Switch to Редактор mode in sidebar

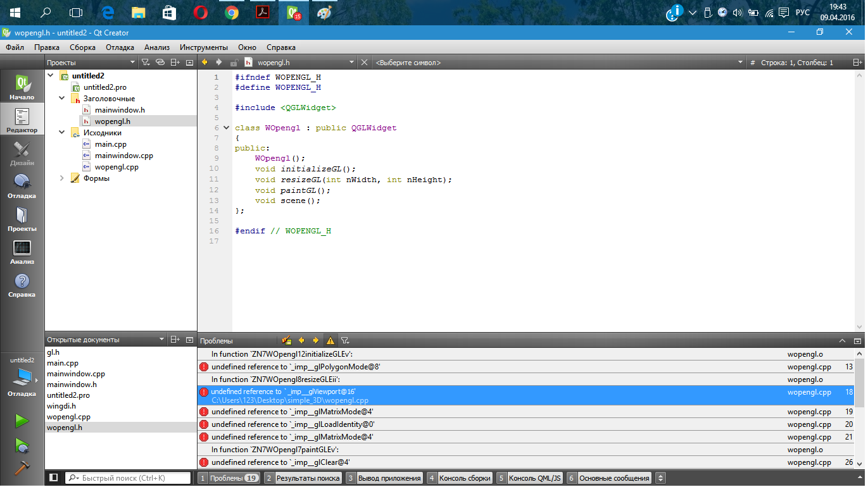[x=22, y=120]
